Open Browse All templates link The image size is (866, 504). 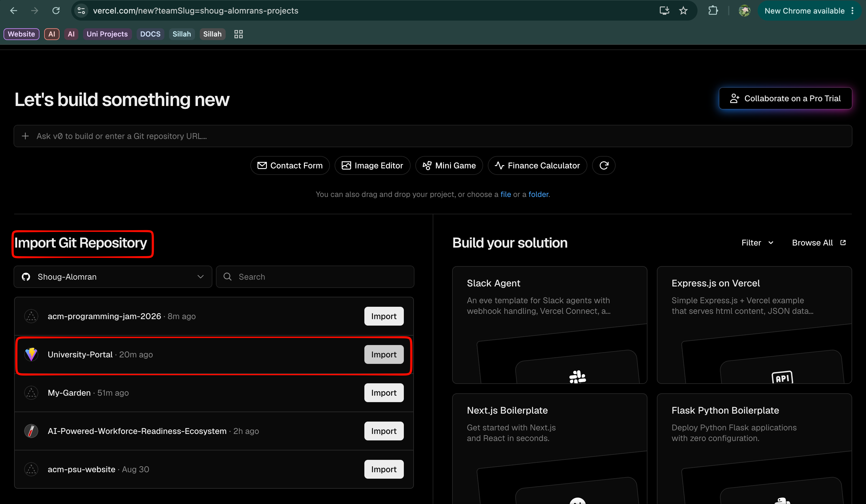[819, 243]
